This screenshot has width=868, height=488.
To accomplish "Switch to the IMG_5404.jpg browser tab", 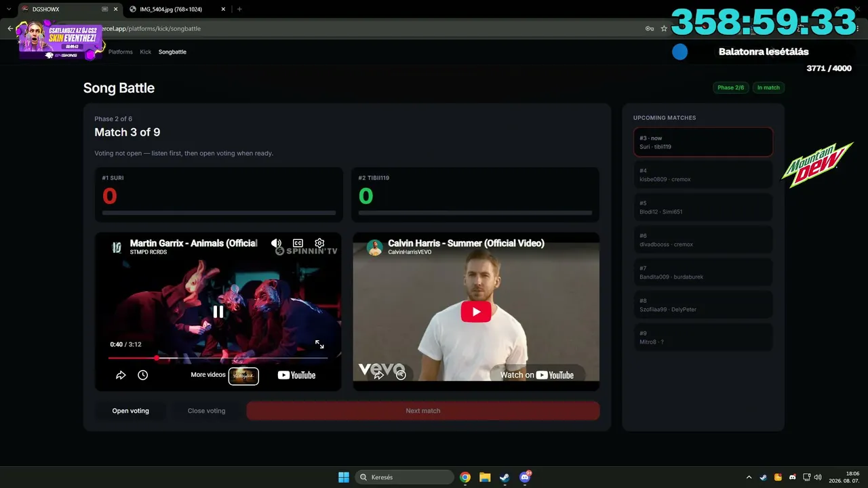I will [x=176, y=9].
